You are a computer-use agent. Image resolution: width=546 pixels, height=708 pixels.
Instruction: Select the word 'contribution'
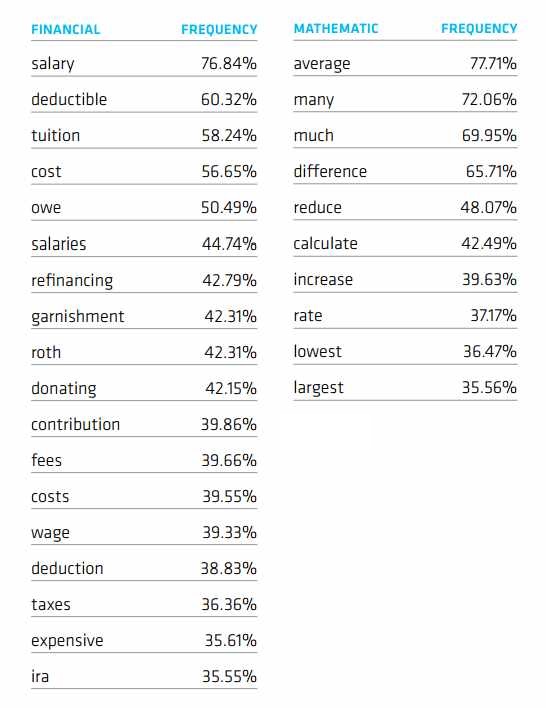[75, 424]
